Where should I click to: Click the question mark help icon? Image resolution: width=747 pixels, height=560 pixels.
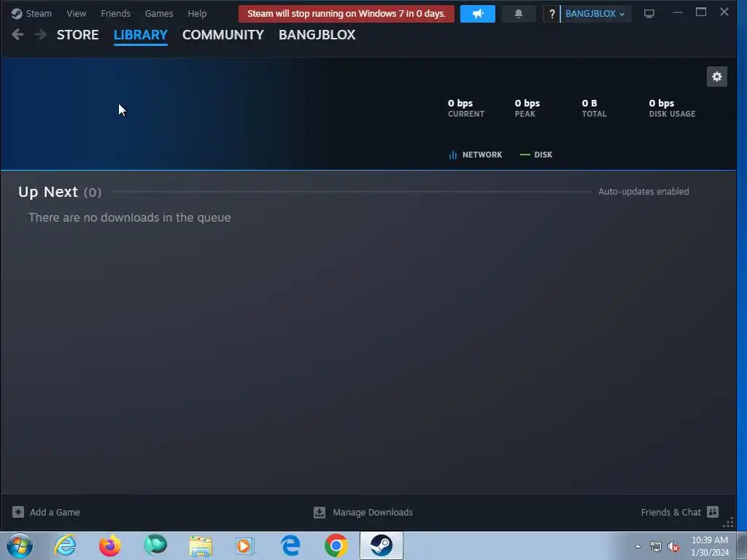[x=551, y=14]
